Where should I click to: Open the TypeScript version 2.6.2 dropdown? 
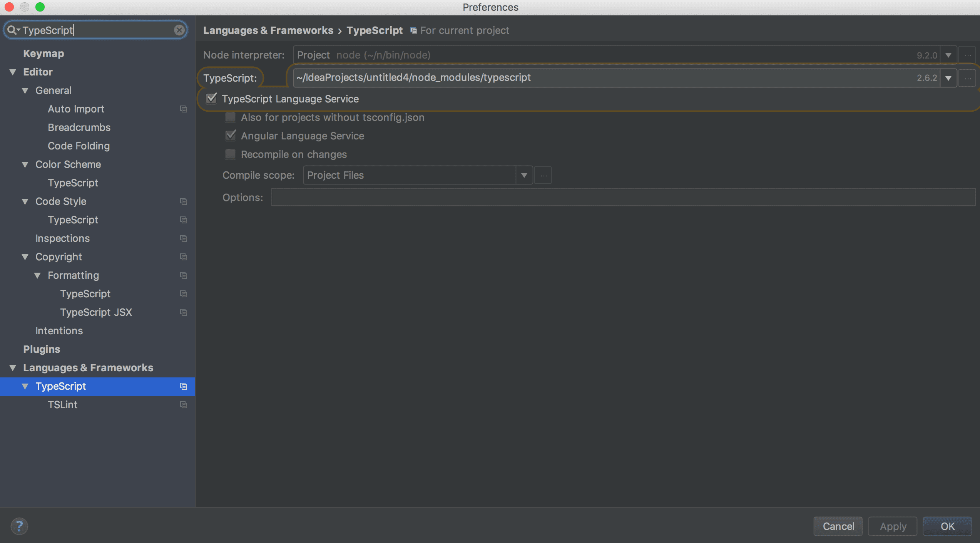(x=948, y=77)
